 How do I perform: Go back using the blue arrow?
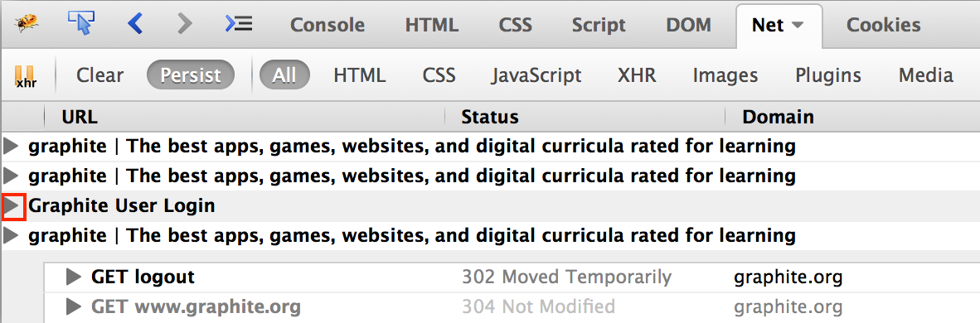tap(135, 24)
